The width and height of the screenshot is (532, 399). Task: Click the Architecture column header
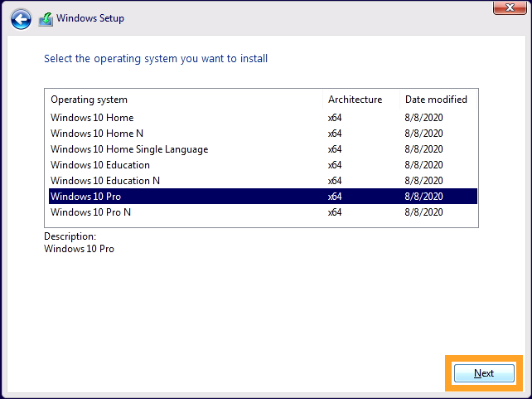click(x=355, y=100)
